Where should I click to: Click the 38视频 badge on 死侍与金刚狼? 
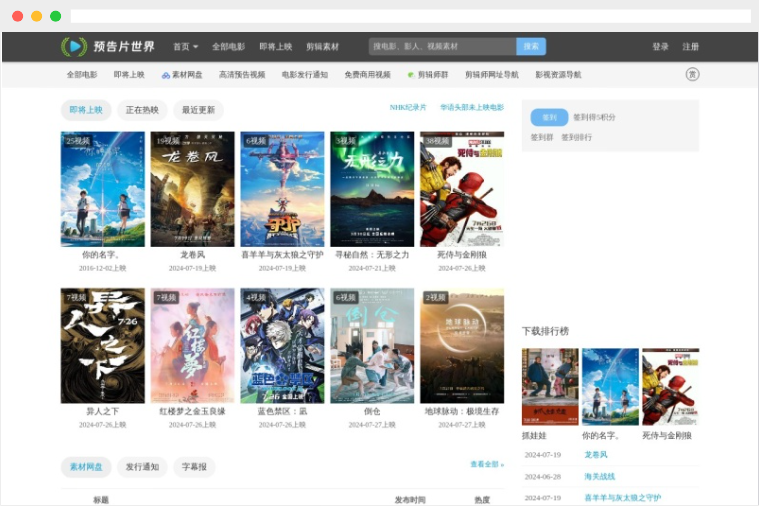coord(438,141)
